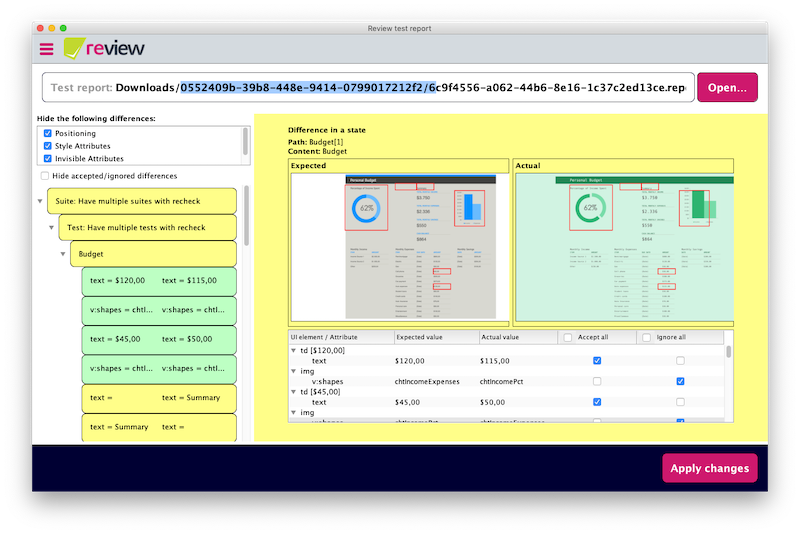Collapse the td [$45,00] table row
Image resolution: width=800 pixels, height=534 pixels.
click(293, 392)
